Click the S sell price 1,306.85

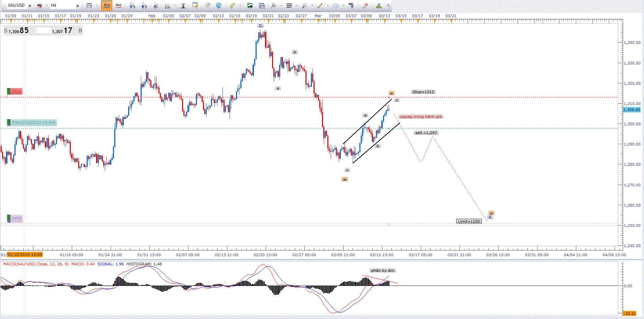tap(17, 31)
